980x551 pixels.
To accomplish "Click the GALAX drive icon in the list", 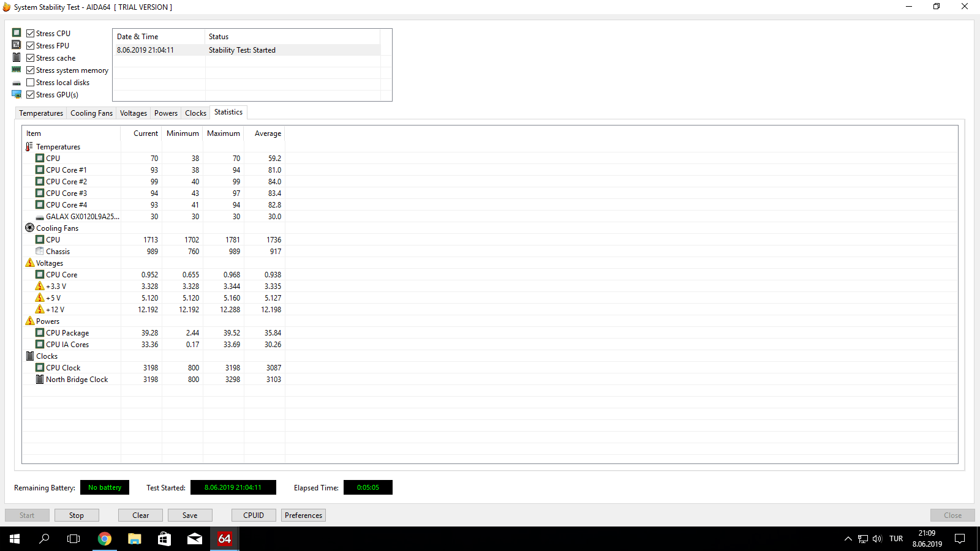I will (x=40, y=217).
